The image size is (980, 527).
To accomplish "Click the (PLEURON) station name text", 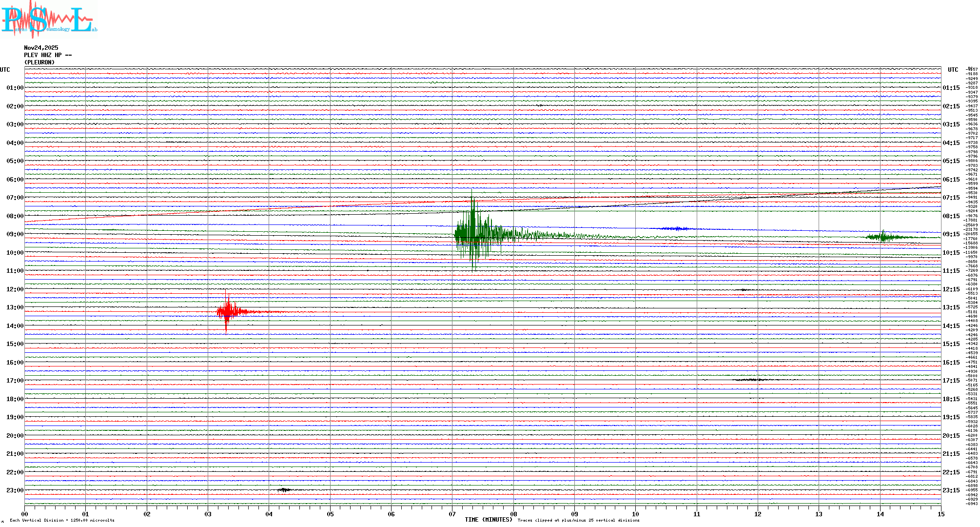I will coord(39,62).
